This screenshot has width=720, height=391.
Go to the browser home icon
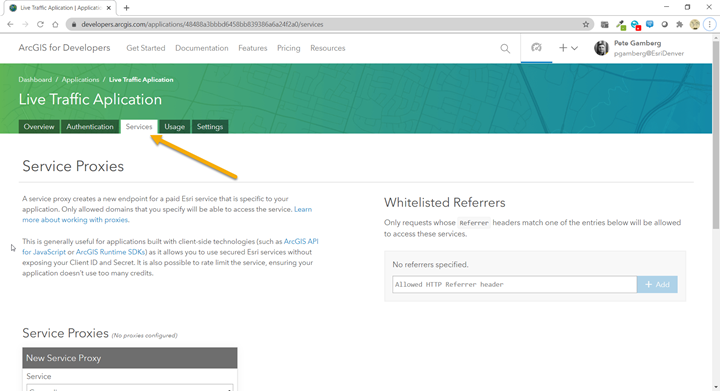(55, 24)
